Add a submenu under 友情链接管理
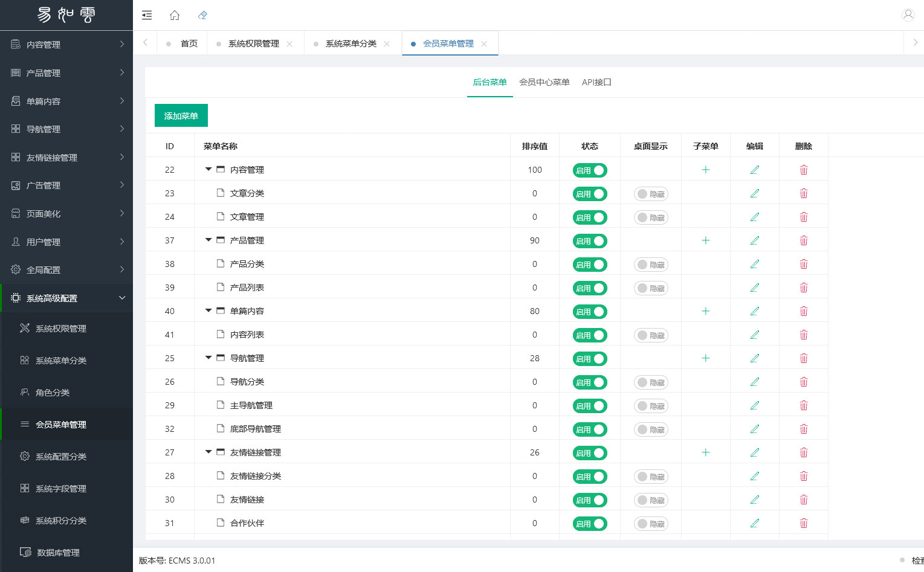The height and width of the screenshot is (572, 924). [705, 452]
